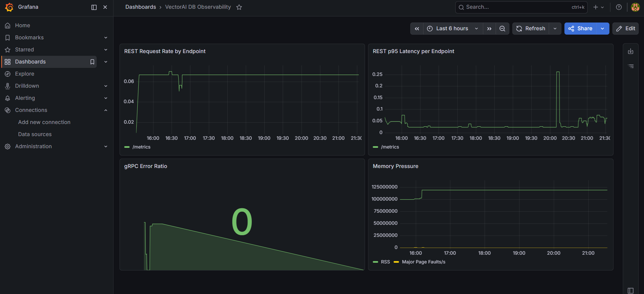Open the Help question mark icon
This screenshot has height=294, width=644.
619,7
